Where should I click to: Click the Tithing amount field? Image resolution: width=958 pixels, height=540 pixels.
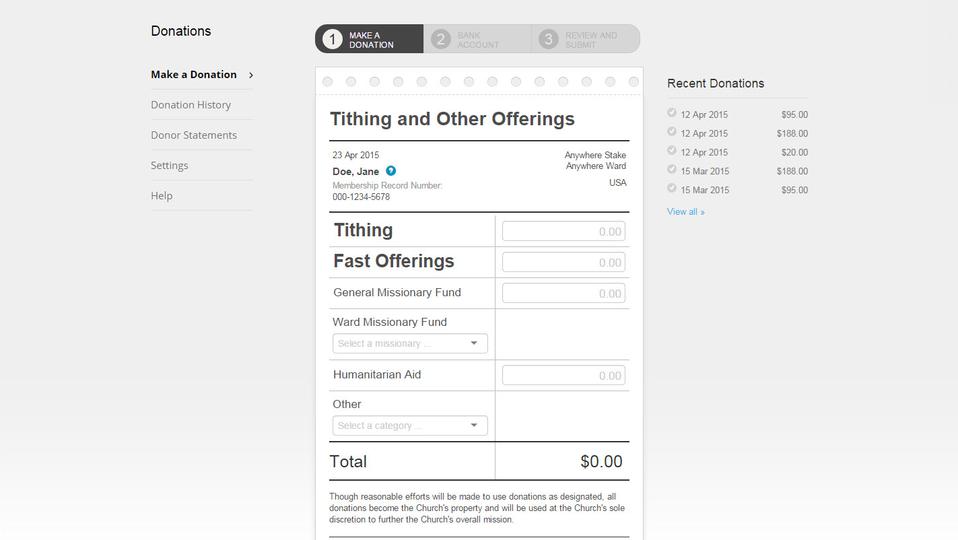click(x=563, y=231)
